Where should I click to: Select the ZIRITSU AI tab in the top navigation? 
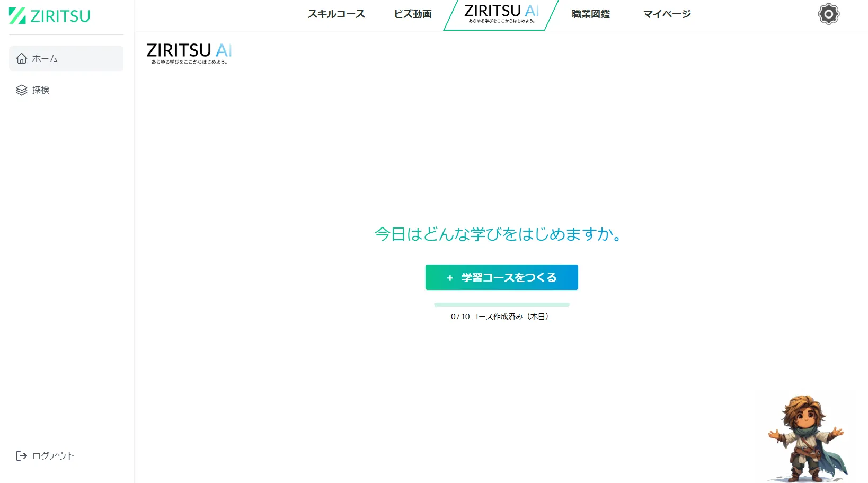tap(501, 14)
